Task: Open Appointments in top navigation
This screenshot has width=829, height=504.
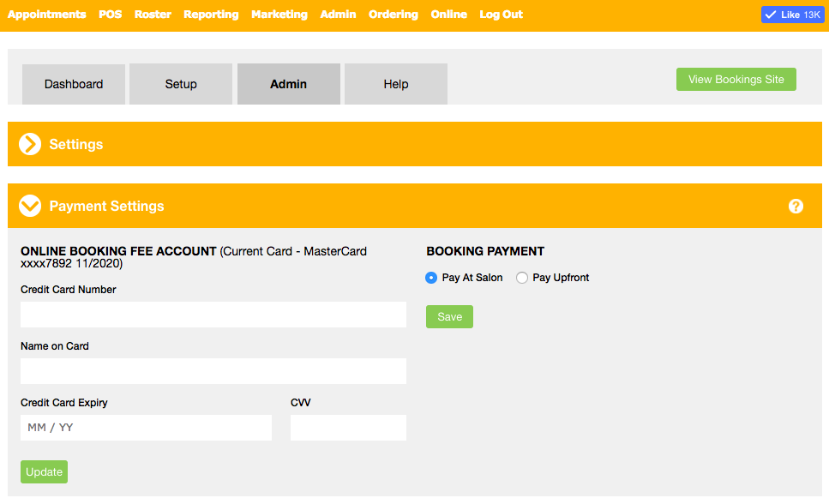Action: [46, 15]
